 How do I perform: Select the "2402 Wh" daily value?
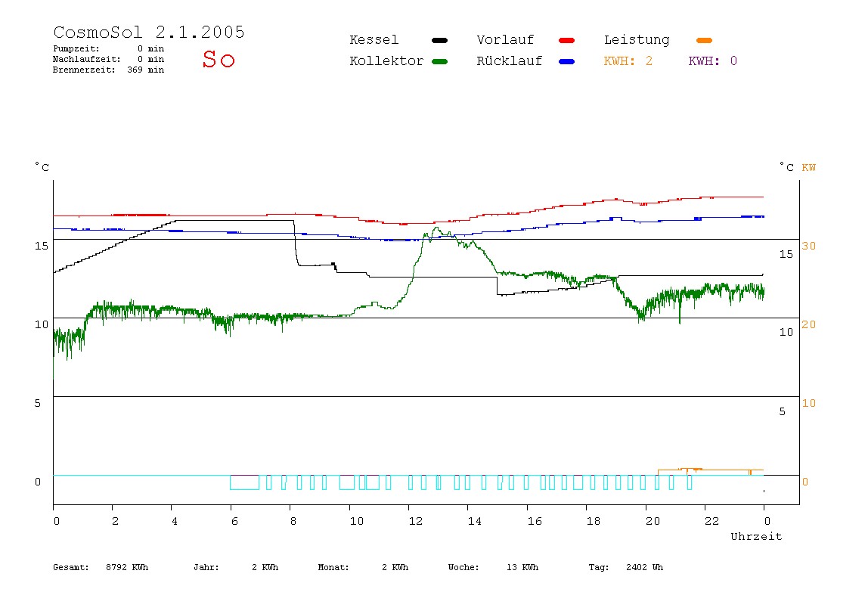click(x=645, y=567)
